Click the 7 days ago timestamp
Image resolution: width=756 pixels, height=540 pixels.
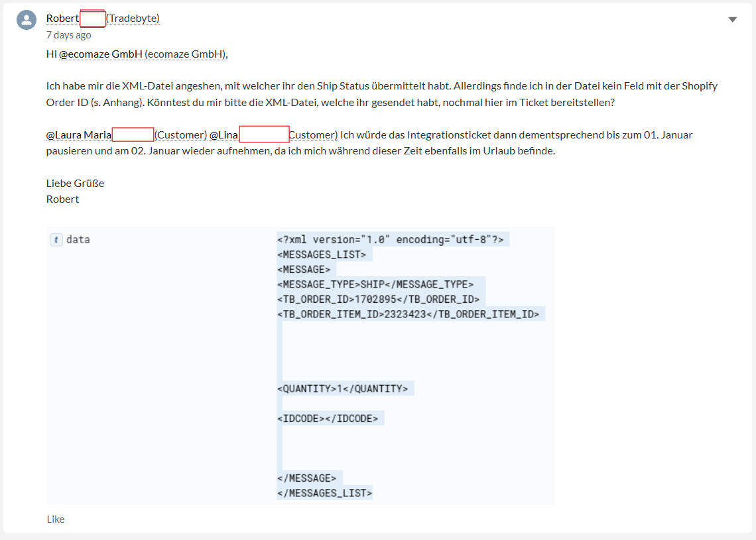[68, 35]
